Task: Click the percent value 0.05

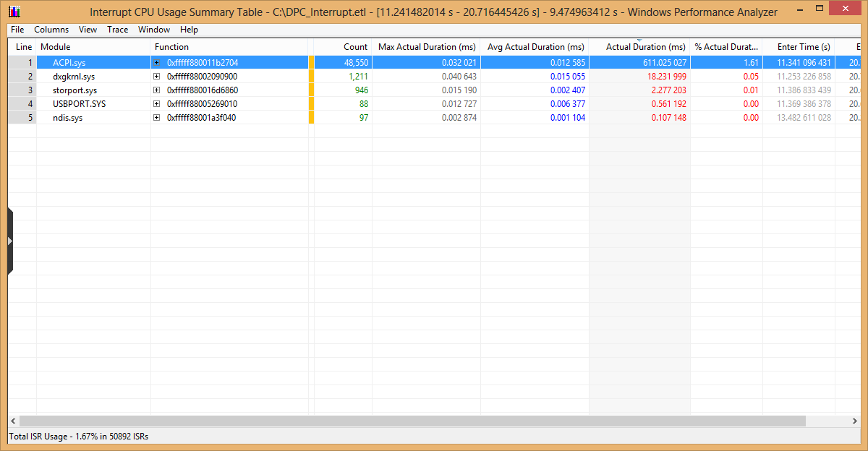Action: click(x=751, y=77)
